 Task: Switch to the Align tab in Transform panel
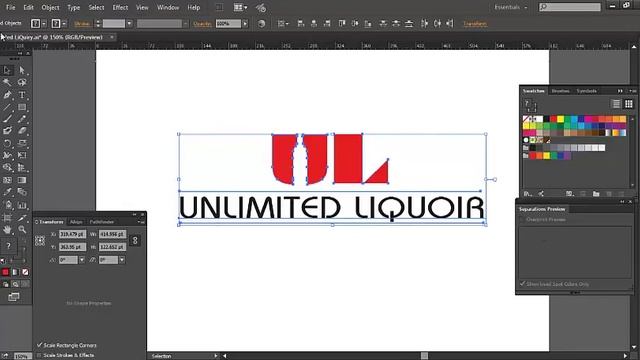[76, 222]
